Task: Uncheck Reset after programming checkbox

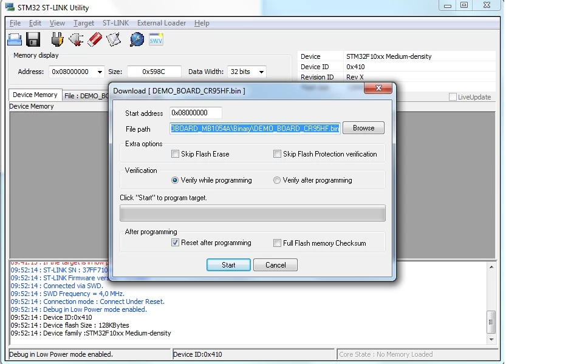Action: (175, 243)
